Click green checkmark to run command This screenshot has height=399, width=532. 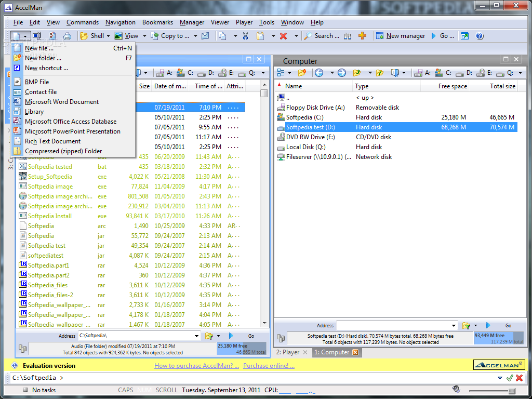click(509, 378)
